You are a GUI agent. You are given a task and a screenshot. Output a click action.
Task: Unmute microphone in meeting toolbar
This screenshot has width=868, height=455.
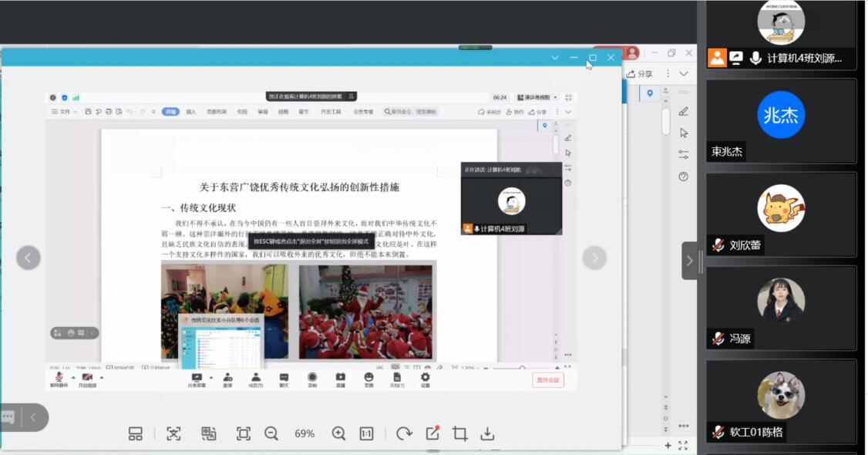pyautogui.click(x=59, y=379)
